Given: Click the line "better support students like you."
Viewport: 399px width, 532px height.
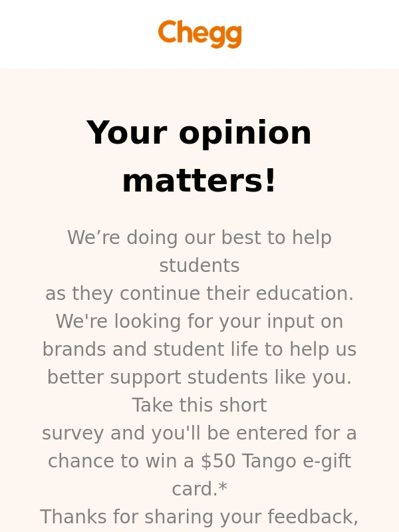Looking at the screenshot, I should pos(199,378).
